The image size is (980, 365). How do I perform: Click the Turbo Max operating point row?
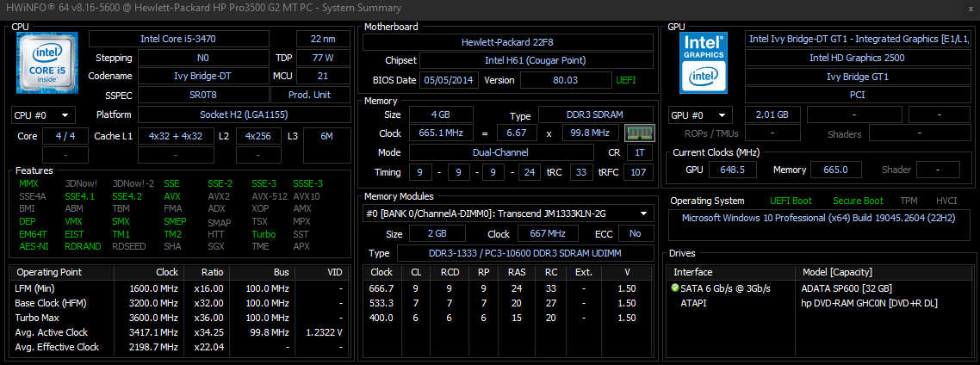[x=182, y=318]
